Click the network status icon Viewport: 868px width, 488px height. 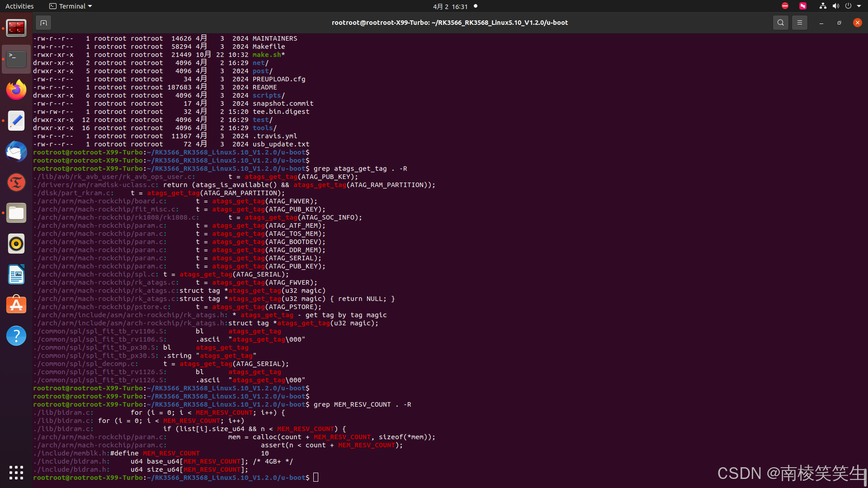click(x=823, y=6)
